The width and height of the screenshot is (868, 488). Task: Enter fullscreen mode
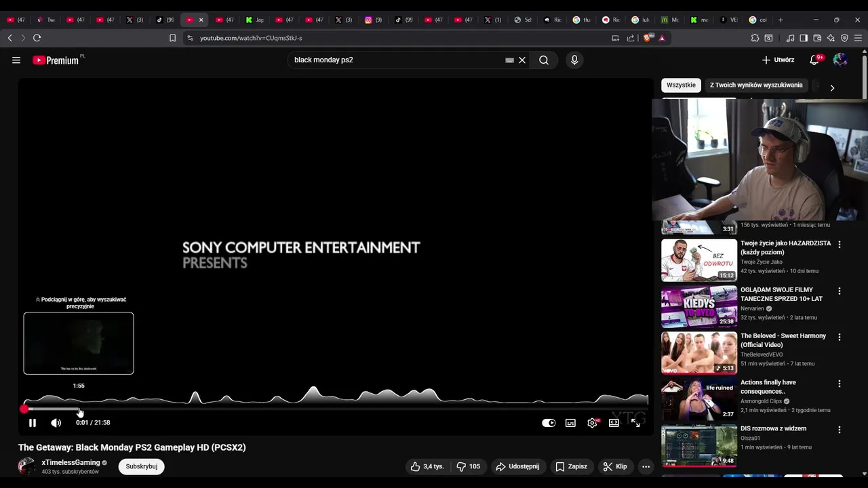coord(635,422)
